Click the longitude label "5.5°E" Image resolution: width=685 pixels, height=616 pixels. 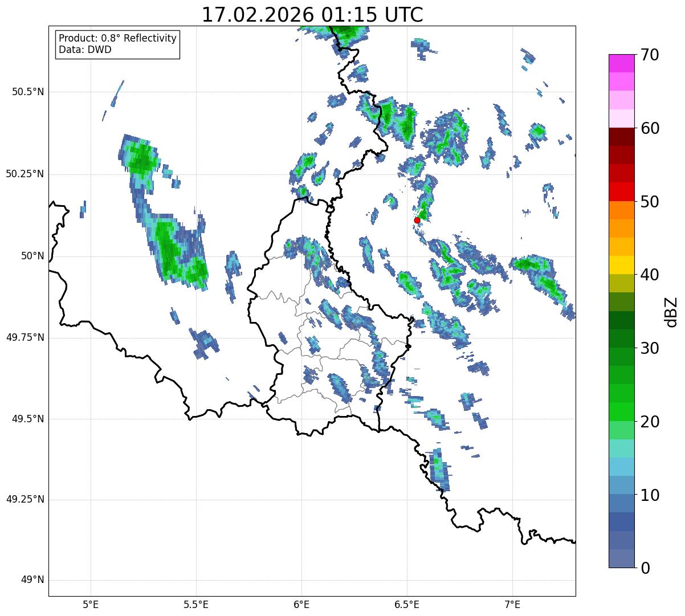tap(196, 604)
